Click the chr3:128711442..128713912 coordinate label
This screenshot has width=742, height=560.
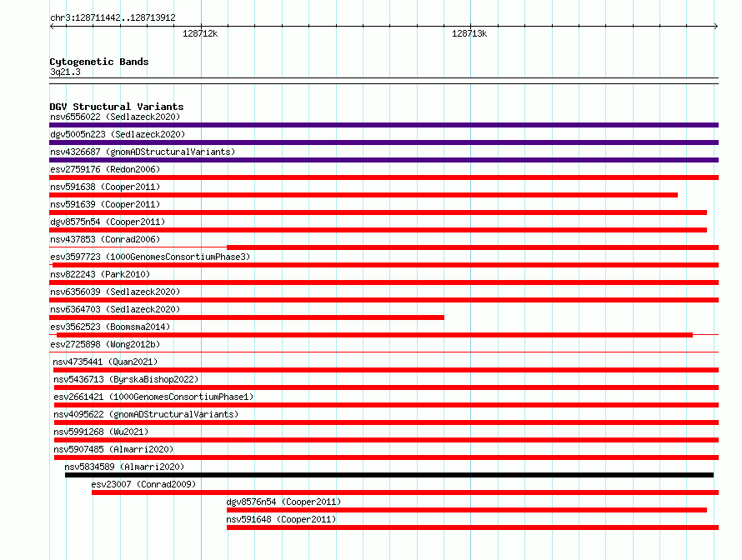pyautogui.click(x=113, y=18)
